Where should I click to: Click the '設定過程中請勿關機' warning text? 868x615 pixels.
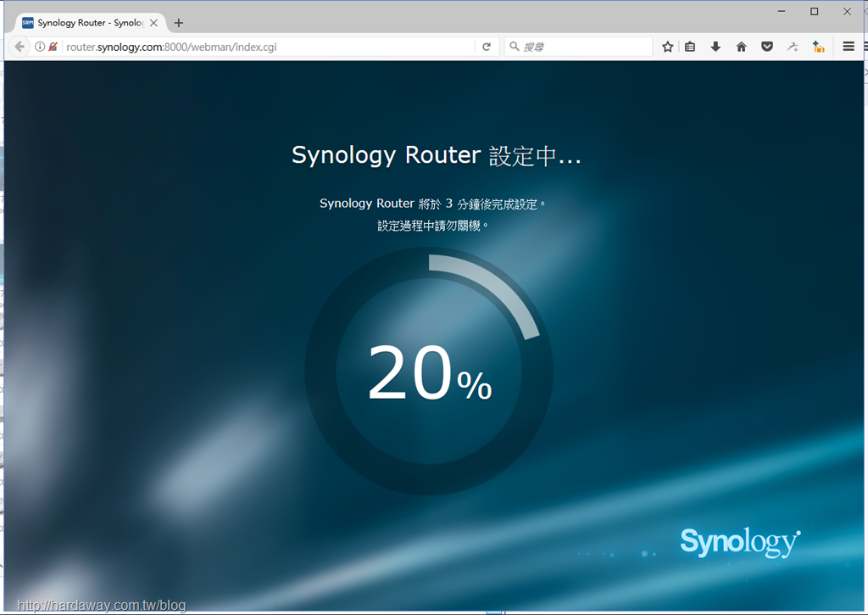tap(433, 226)
